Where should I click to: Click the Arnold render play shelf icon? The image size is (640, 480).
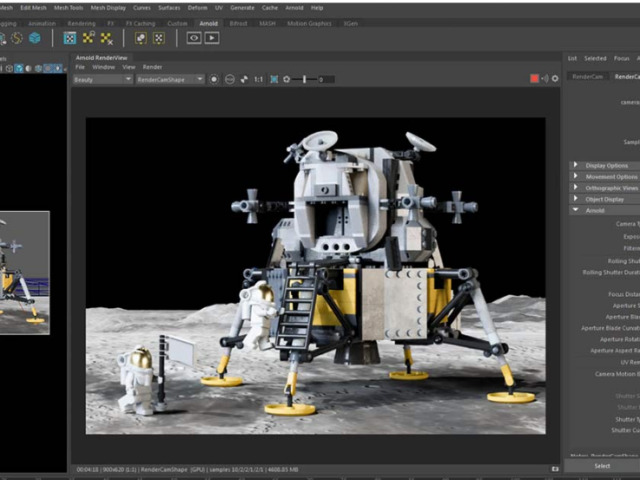tap(212, 38)
